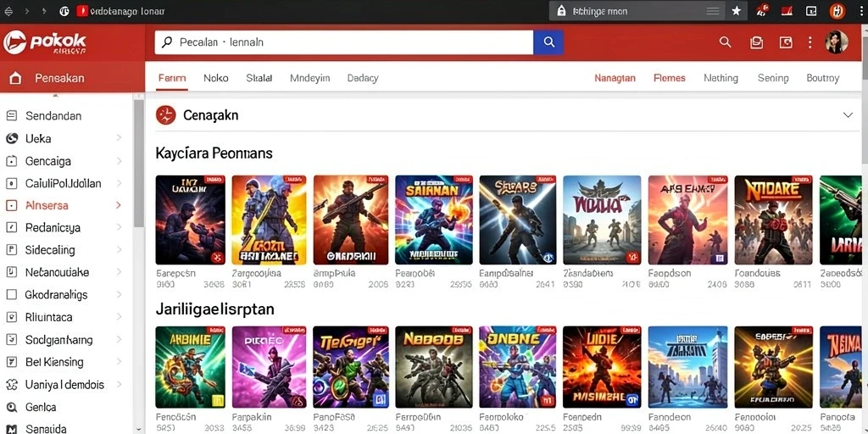
Task: Expand the Ueka sidebar item arrow
Action: [119, 138]
